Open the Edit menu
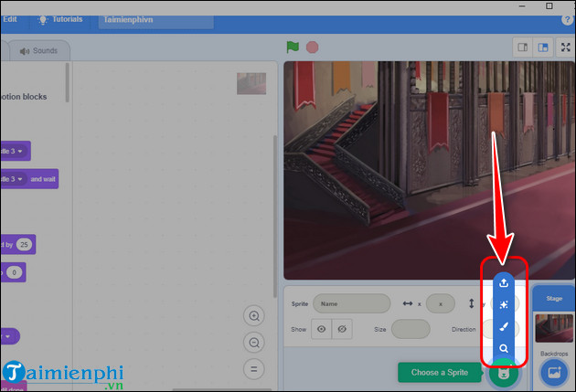576x392 pixels. coord(10,19)
